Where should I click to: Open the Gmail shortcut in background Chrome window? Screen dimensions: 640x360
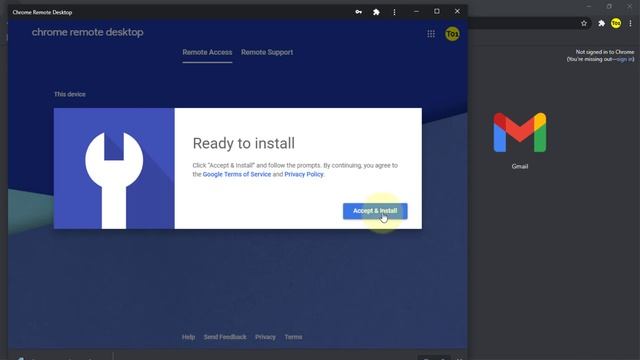(520, 133)
